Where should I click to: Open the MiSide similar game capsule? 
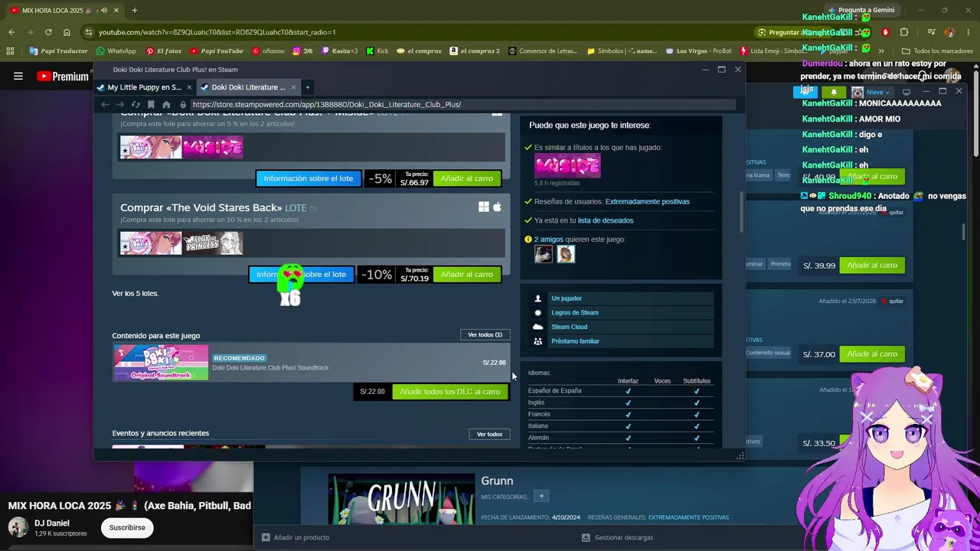pos(567,165)
